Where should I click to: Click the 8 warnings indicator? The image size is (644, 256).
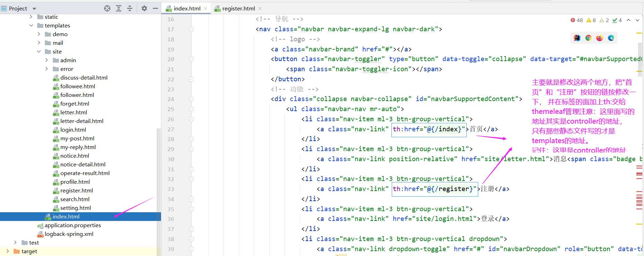[x=591, y=20]
